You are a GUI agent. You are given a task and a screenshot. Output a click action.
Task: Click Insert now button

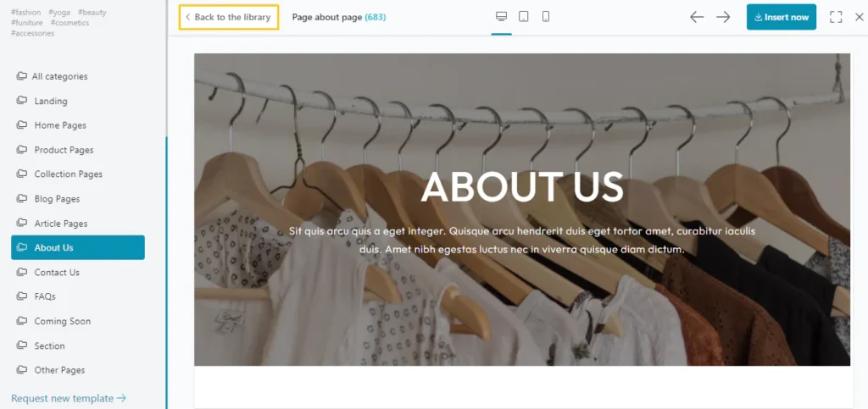point(781,17)
